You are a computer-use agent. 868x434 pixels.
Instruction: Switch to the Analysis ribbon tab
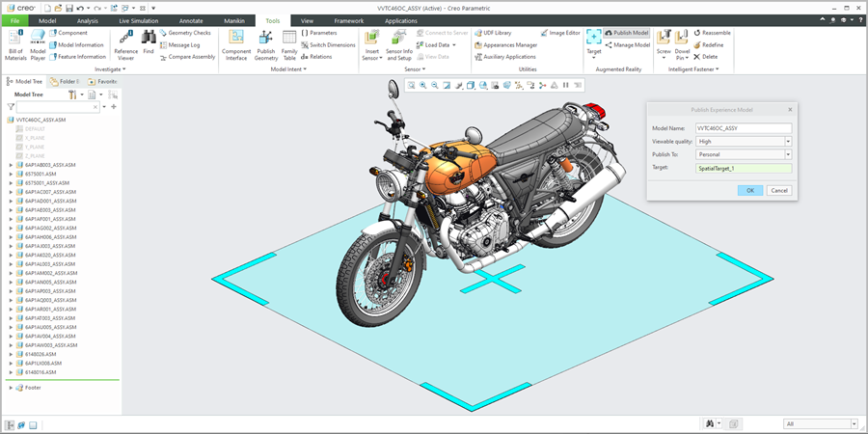point(87,19)
